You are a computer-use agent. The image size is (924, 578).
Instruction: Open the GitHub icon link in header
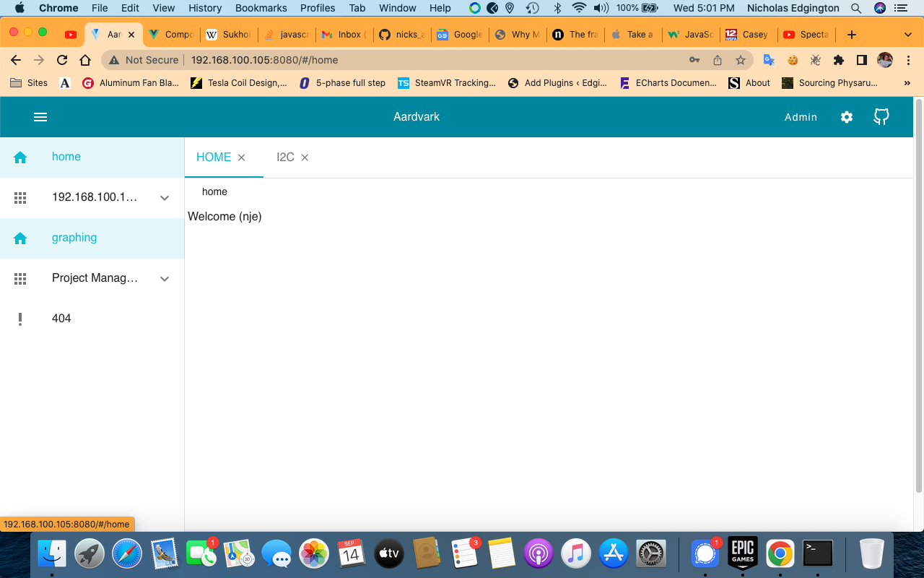coord(881,117)
